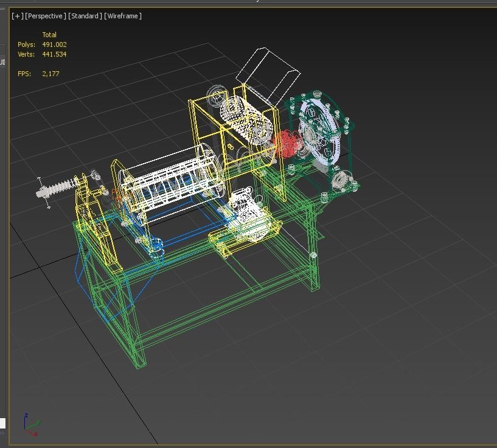Click the FPS value 2,177
The image size is (497, 448).
(x=50, y=74)
